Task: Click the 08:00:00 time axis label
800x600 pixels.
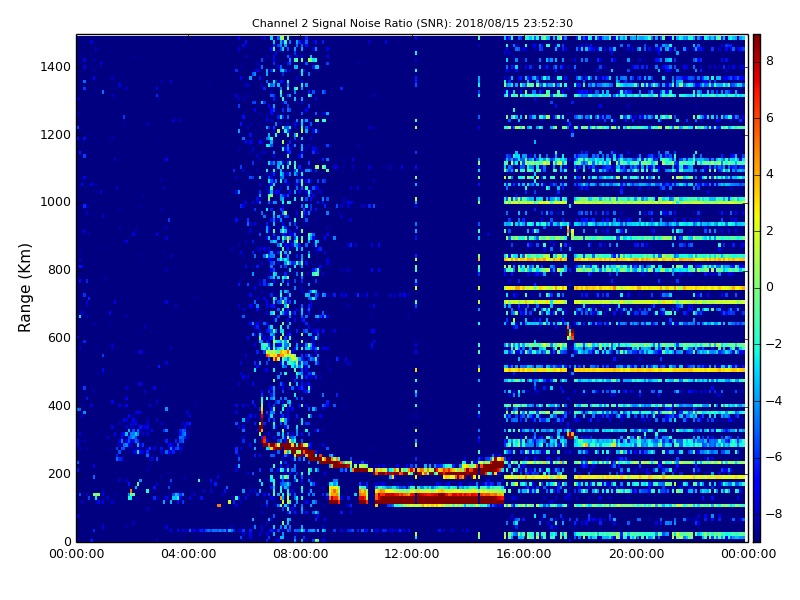Action: pyautogui.click(x=301, y=554)
